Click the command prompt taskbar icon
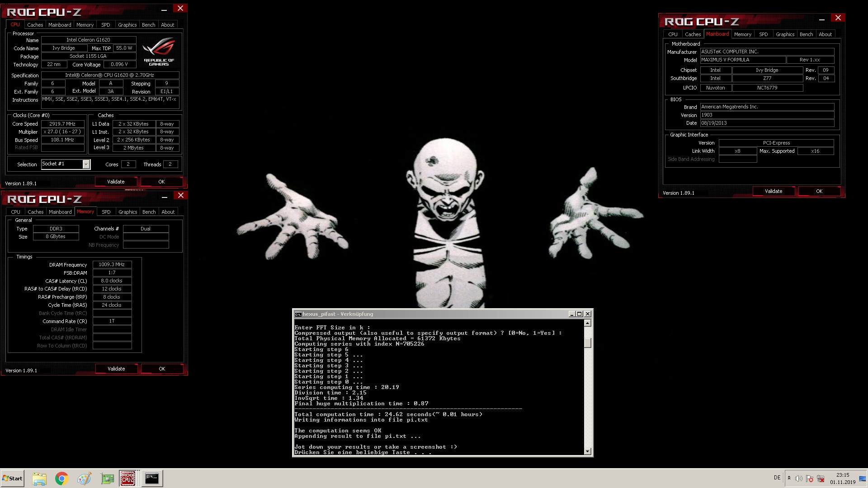The height and width of the screenshot is (488, 868). point(152,479)
